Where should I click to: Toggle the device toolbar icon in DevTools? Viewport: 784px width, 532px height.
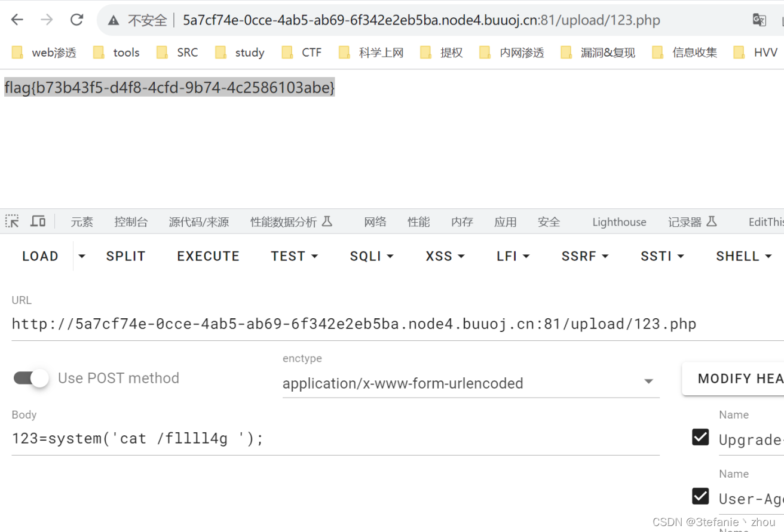pyautogui.click(x=38, y=222)
